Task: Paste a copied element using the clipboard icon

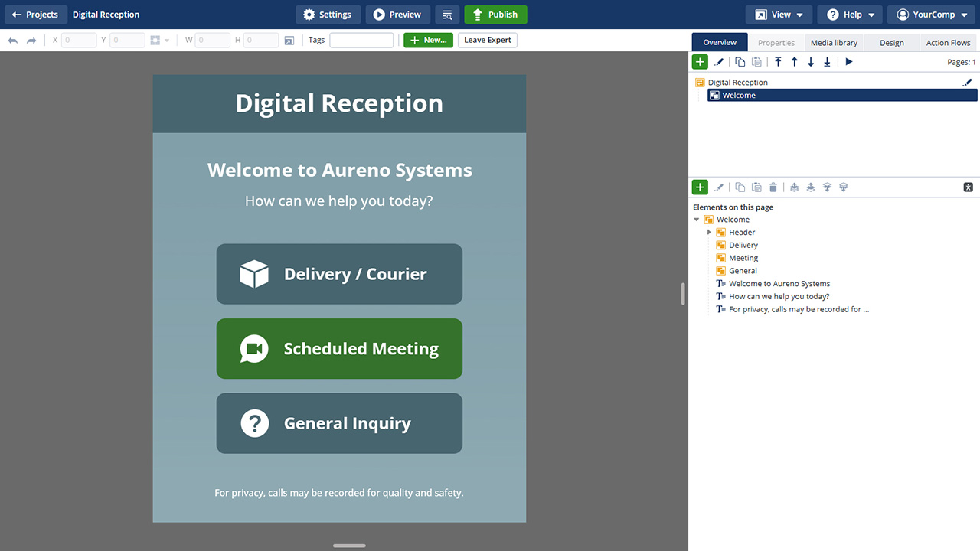Action: click(756, 187)
